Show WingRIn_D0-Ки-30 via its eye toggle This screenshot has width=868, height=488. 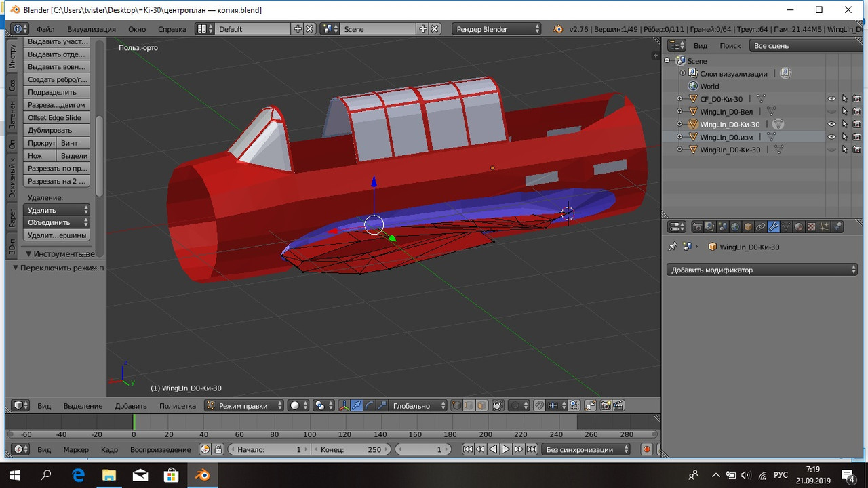click(831, 150)
